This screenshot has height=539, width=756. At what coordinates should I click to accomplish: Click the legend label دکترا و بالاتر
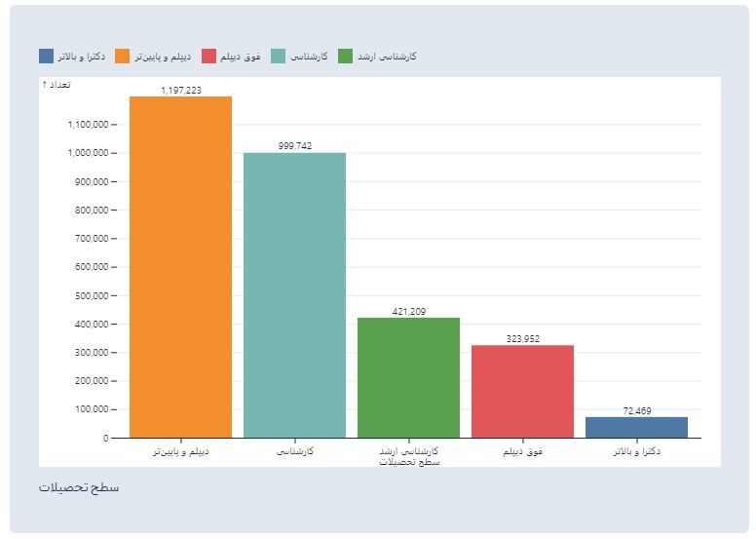pos(82,57)
